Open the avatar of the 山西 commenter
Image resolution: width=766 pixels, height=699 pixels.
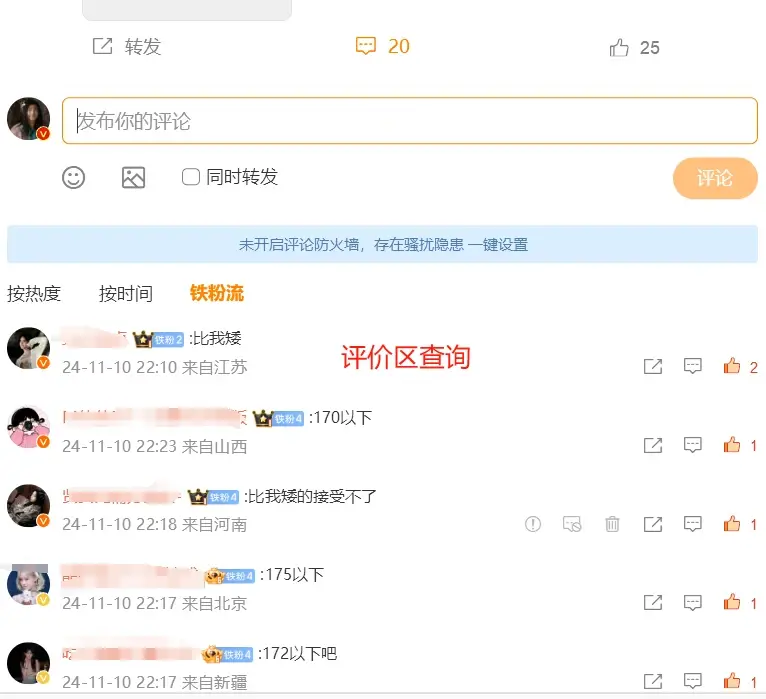coord(28,427)
